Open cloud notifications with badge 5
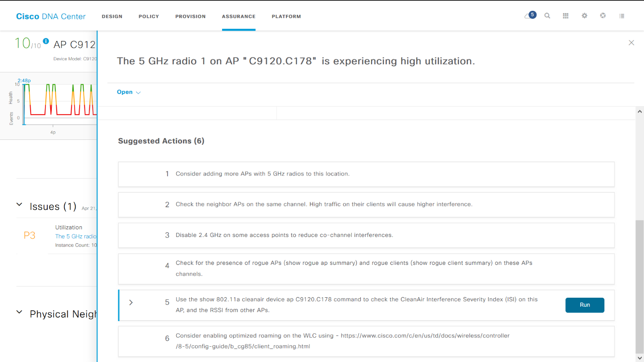Viewport: 644px width, 362px height. [530, 16]
